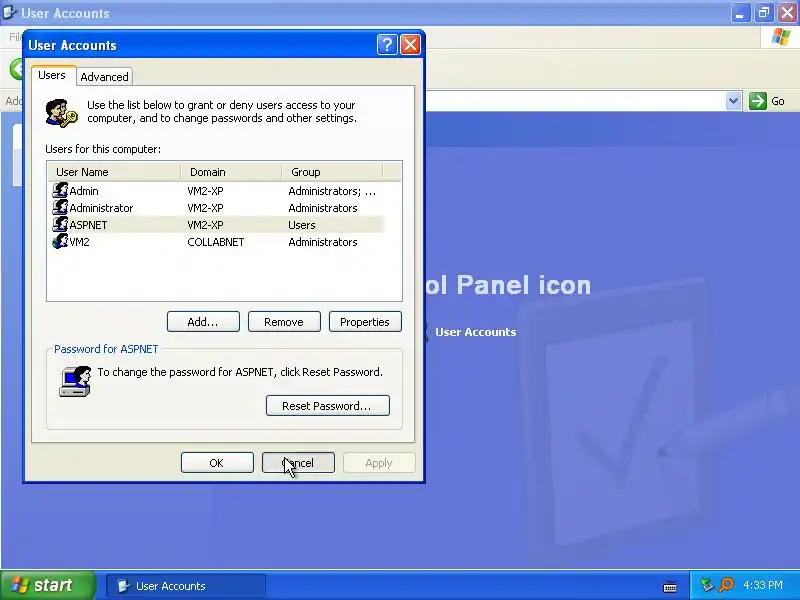Open the address bar dropdown arrow

(733, 101)
